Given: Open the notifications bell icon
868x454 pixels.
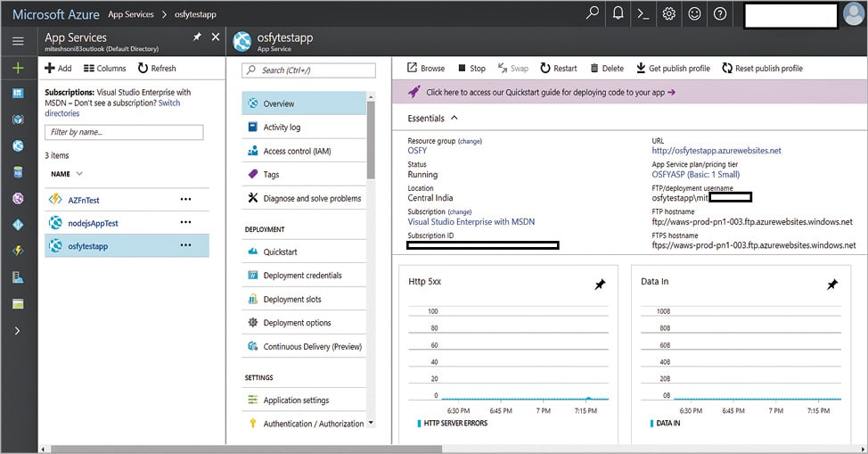Looking at the screenshot, I should (618, 13).
